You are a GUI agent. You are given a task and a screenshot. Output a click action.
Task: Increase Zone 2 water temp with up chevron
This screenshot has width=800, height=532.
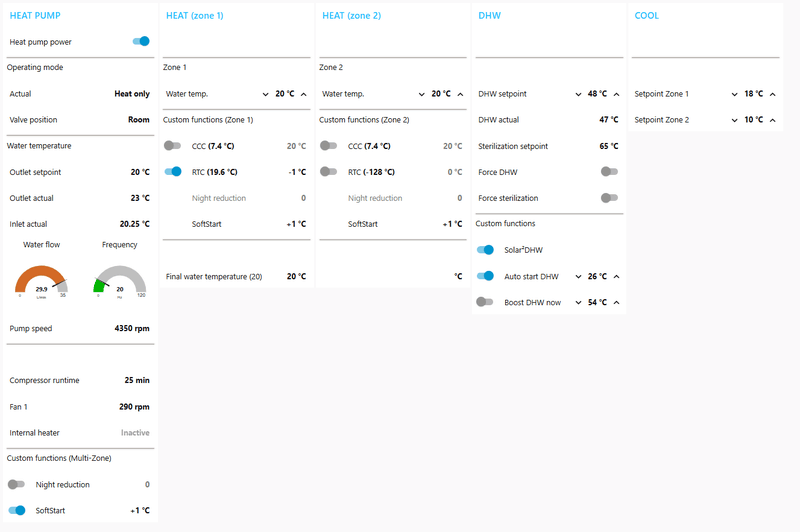pyautogui.click(x=460, y=94)
